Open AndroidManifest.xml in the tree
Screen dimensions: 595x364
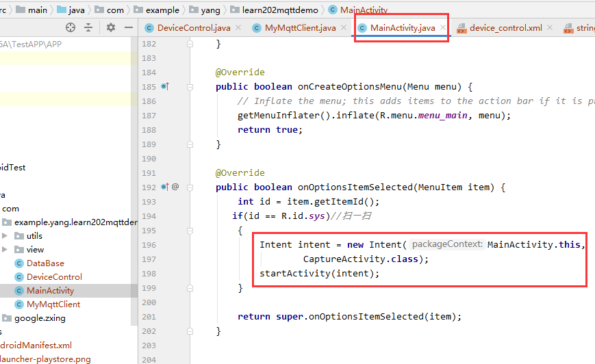(x=36, y=345)
